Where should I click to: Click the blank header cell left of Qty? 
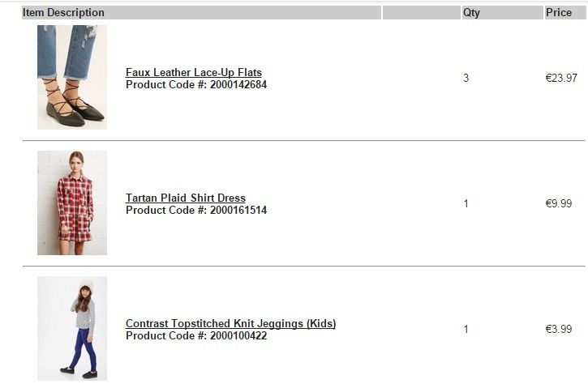pos(421,13)
